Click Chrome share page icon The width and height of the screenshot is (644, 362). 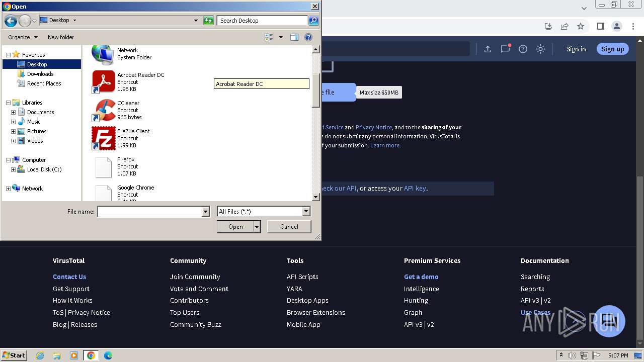tap(565, 26)
